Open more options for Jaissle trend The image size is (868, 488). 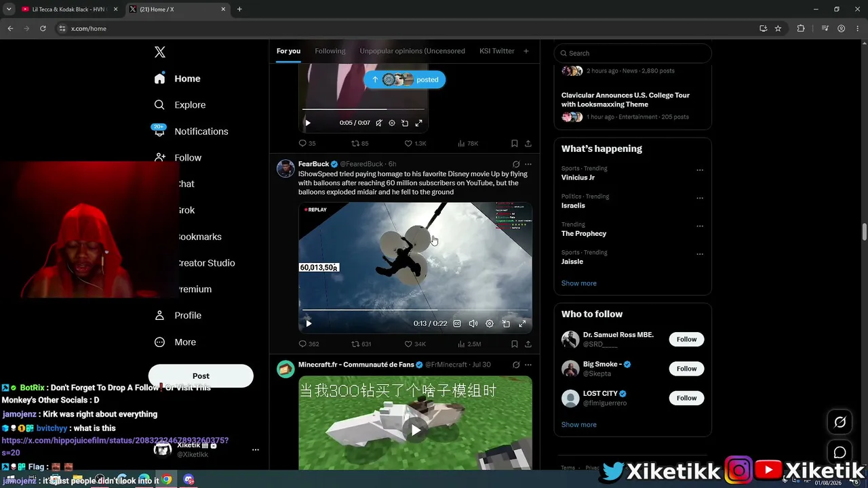click(x=700, y=254)
